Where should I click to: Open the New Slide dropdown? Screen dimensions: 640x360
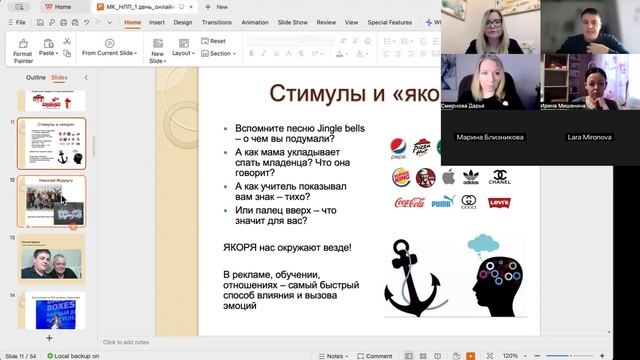pyautogui.click(x=164, y=61)
